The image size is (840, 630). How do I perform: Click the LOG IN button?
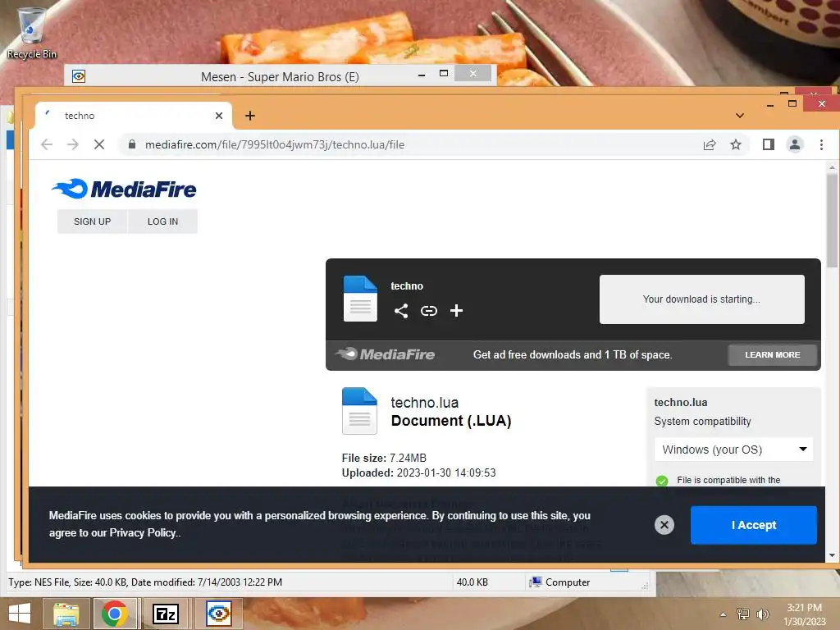[x=163, y=221]
